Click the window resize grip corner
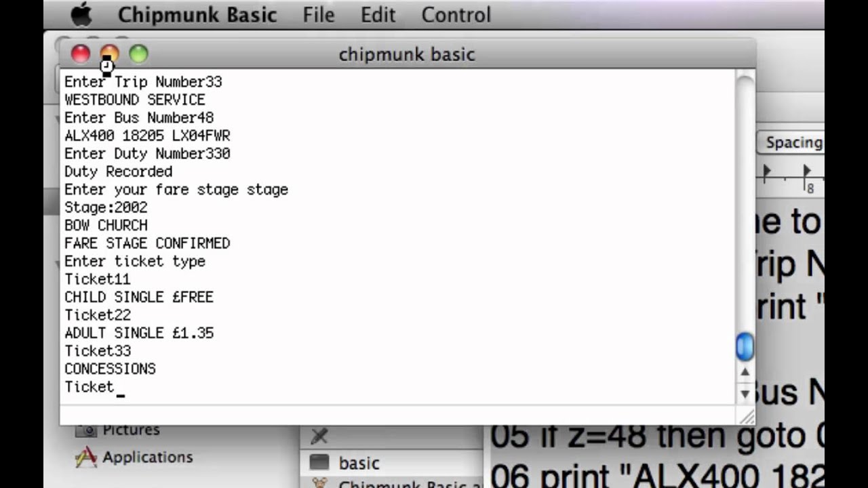Viewport: 868px width, 488px height. click(745, 416)
